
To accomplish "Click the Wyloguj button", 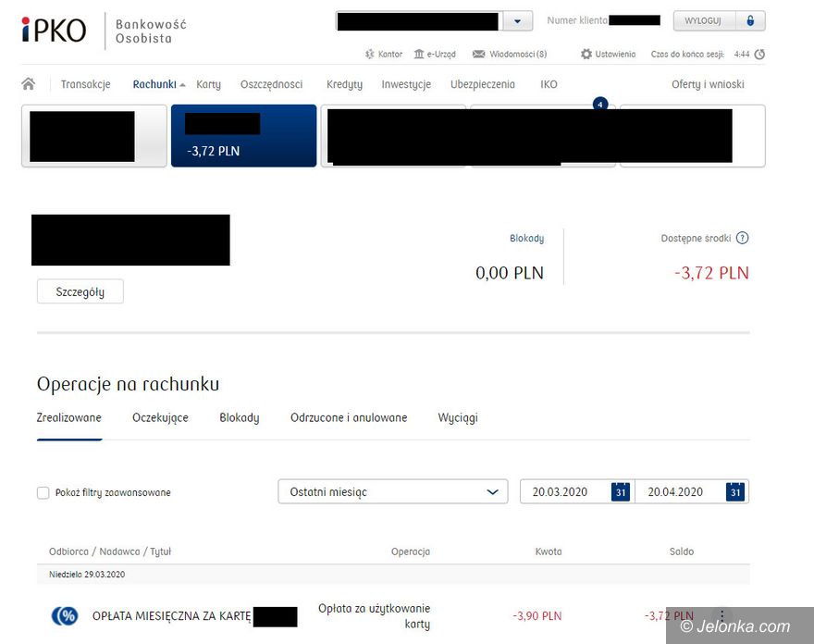I will coord(719,20).
